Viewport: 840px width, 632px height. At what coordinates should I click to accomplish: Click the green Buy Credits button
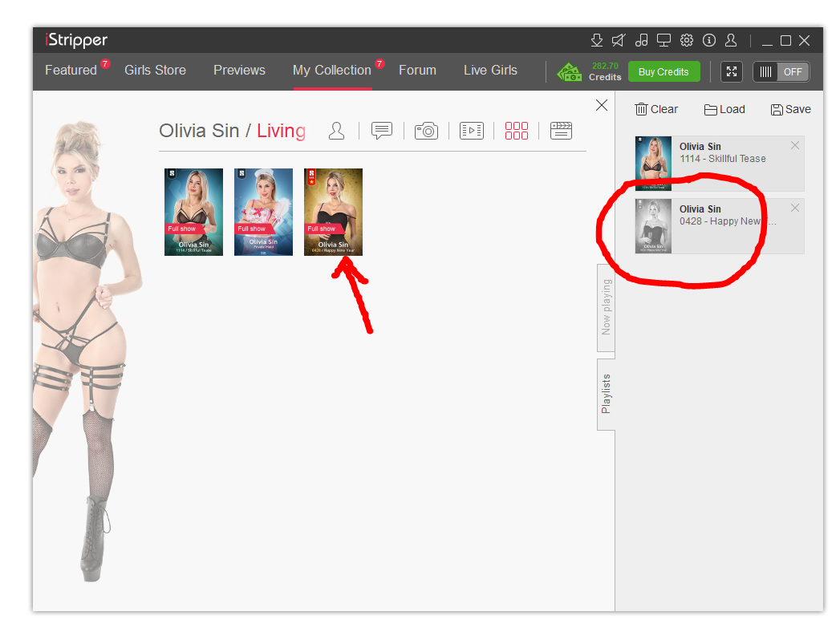(663, 71)
